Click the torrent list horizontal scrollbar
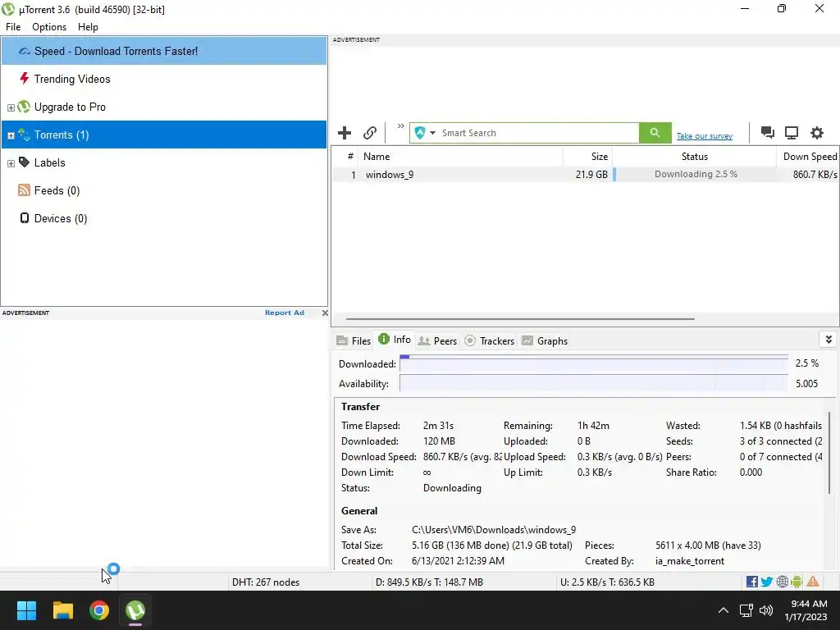 [x=519, y=319]
